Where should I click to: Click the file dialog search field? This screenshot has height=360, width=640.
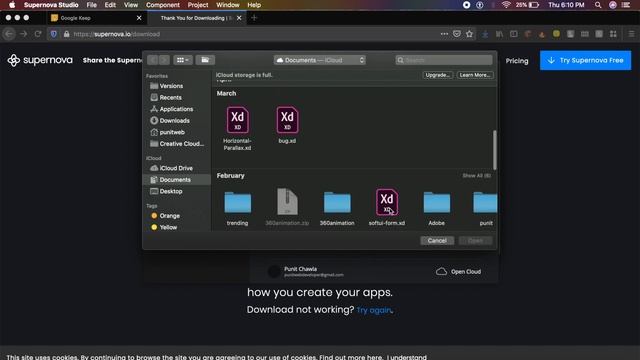[444, 60]
